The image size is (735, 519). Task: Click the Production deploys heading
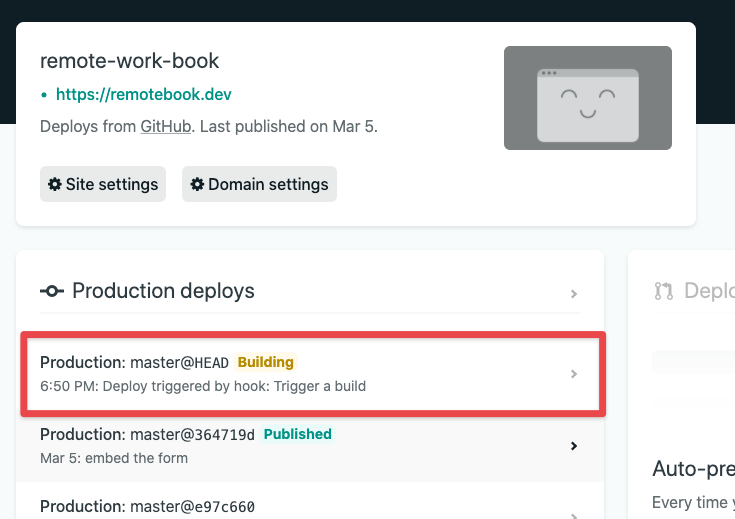[163, 291]
